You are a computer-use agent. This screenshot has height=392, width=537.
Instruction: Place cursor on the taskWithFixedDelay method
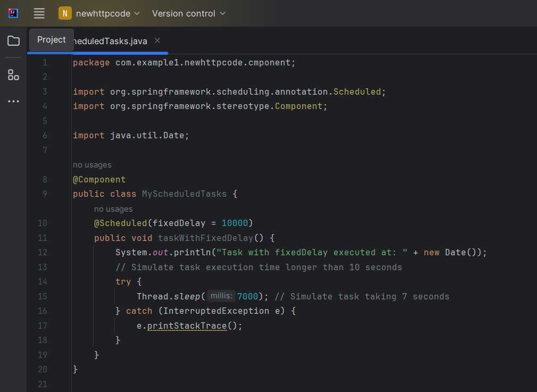click(x=202, y=238)
